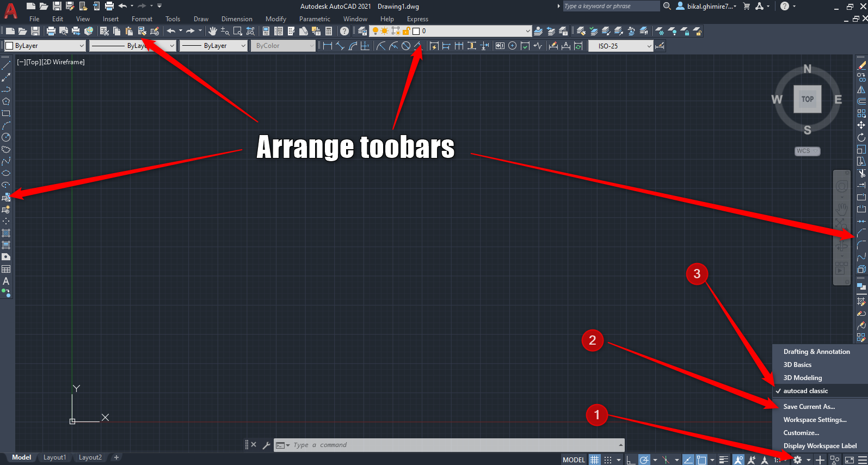
Task: Toggle isometric drafting in status bar
Action: (666, 460)
